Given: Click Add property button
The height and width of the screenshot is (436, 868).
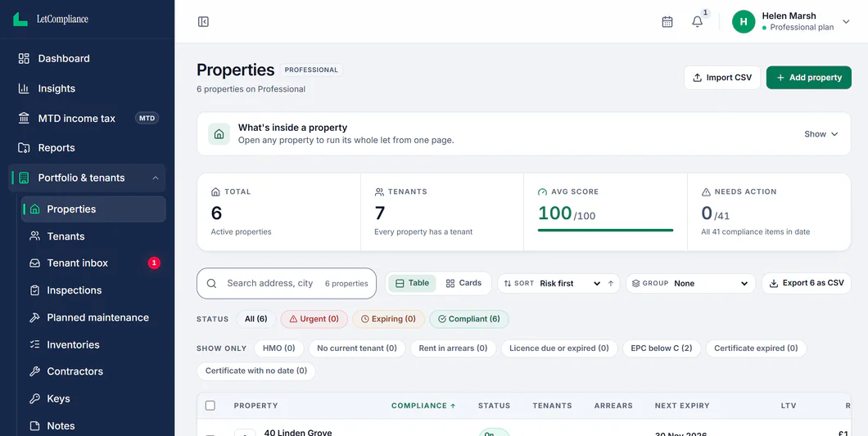Looking at the screenshot, I should 809,78.
